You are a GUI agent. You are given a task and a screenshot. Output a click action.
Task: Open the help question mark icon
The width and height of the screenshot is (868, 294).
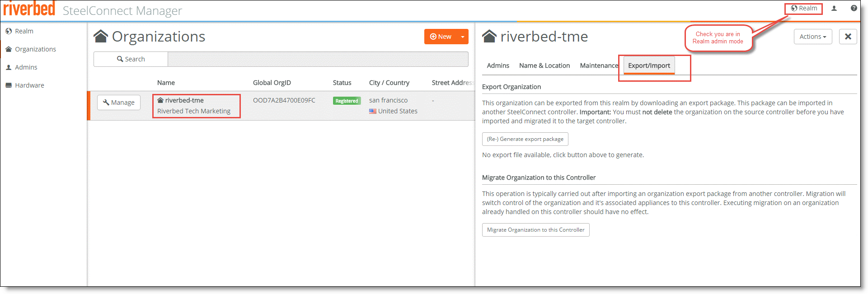click(x=854, y=8)
